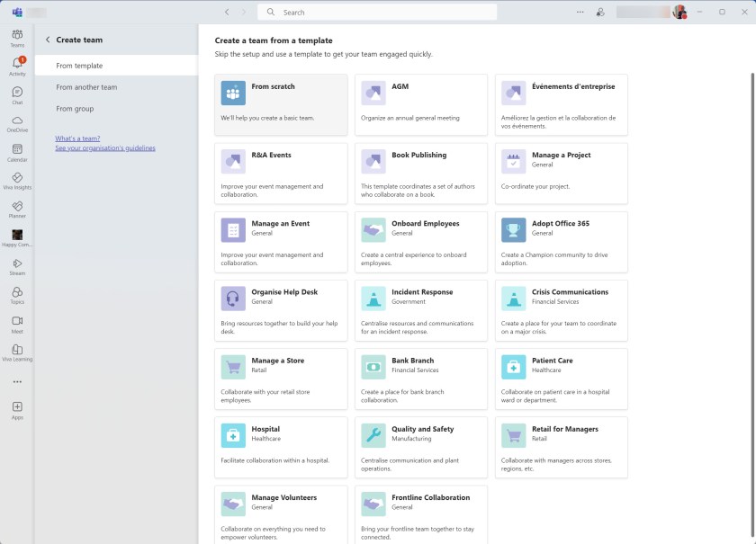Choose the Incident Response template
The width and height of the screenshot is (756, 544).
[x=421, y=310]
